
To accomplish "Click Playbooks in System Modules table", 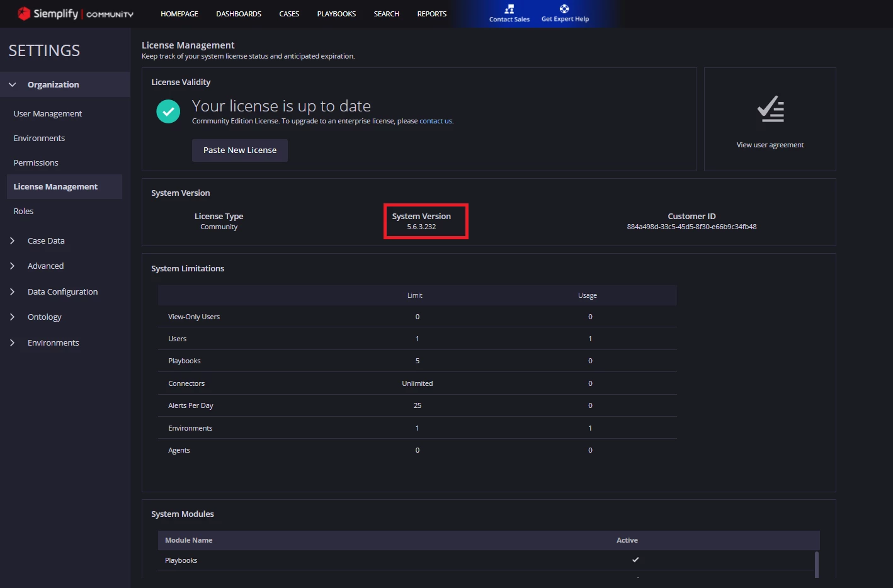I will tap(181, 560).
